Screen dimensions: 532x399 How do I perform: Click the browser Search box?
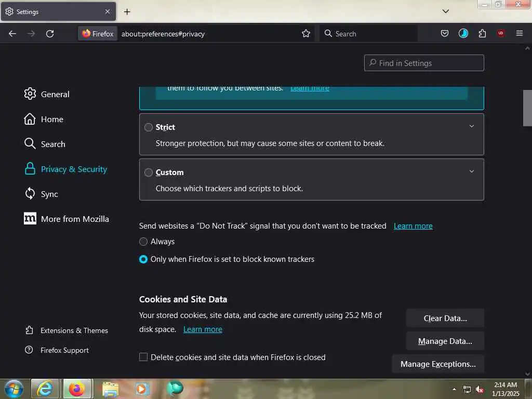[x=368, y=34]
